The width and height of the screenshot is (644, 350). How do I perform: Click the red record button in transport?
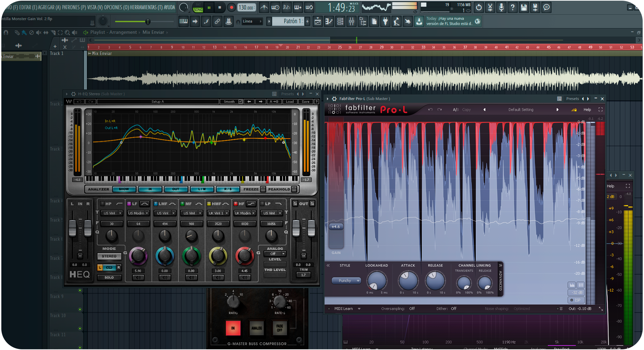pos(231,7)
